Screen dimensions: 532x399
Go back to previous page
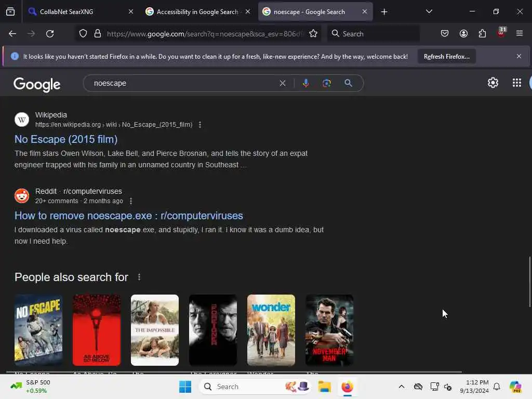(12, 34)
